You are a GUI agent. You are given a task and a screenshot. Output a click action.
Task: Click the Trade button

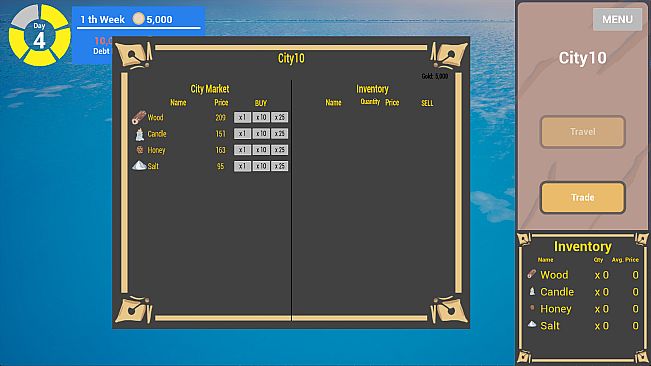tap(582, 198)
